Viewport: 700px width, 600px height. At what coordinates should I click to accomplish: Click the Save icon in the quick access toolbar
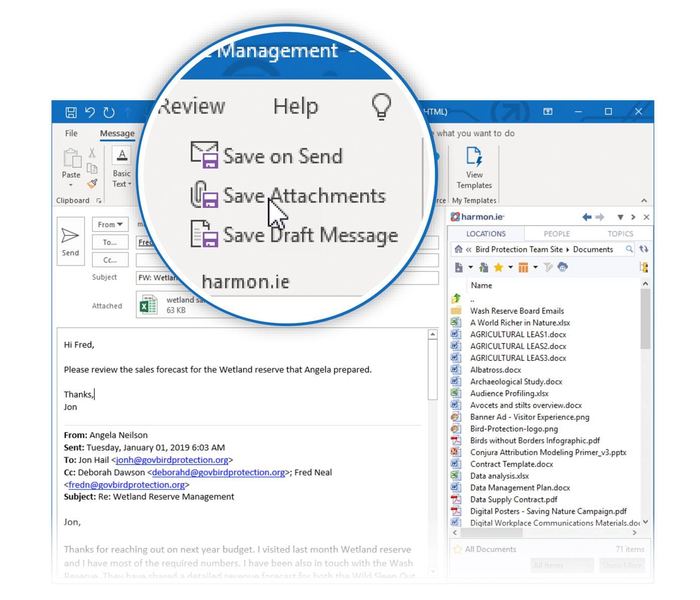tap(71, 112)
